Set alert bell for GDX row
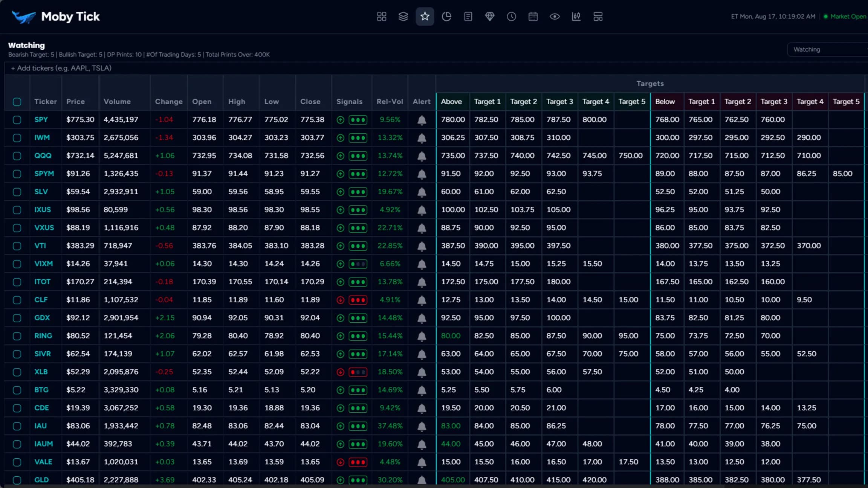Screen dimensions: 868x488 point(422,318)
